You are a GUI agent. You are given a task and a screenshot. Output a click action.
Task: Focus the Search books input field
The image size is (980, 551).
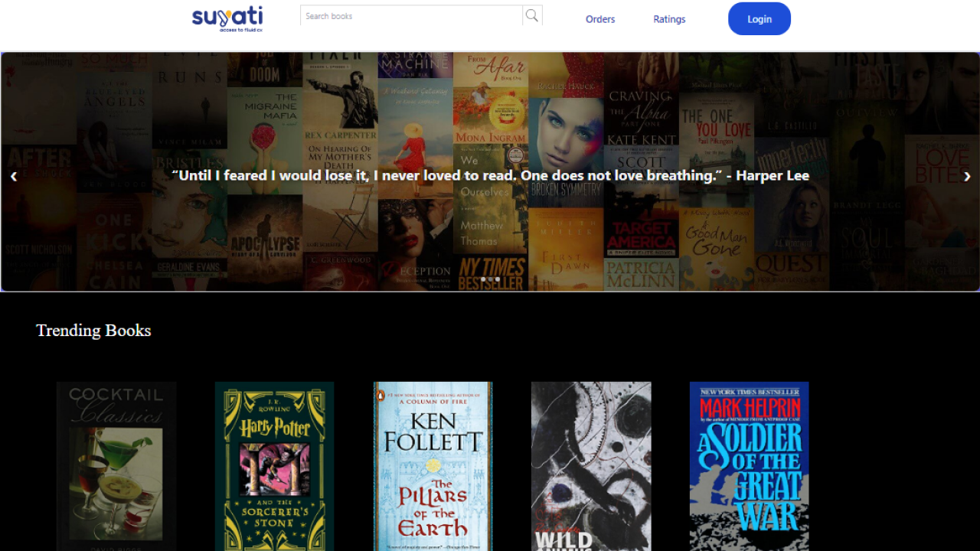411,15
